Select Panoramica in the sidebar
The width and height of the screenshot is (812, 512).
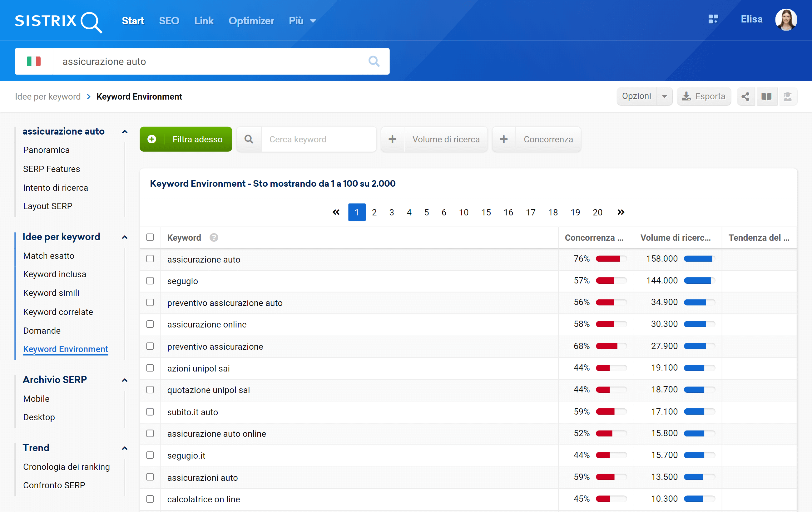[x=46, y=150]
